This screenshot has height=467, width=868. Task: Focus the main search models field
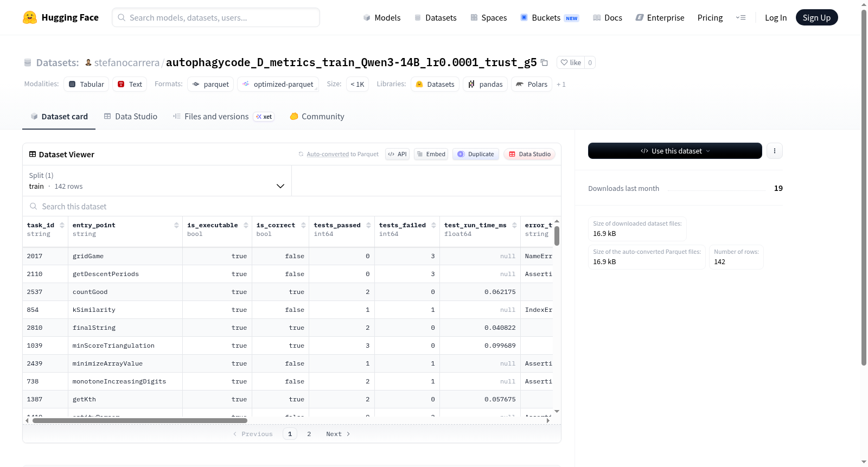click(216, 17)
